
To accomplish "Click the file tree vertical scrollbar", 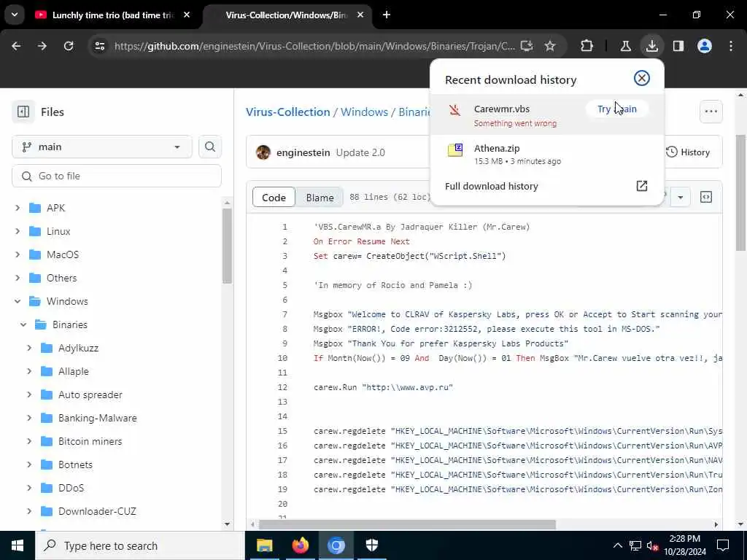I will pyautogui.click(x=227, y=246).
